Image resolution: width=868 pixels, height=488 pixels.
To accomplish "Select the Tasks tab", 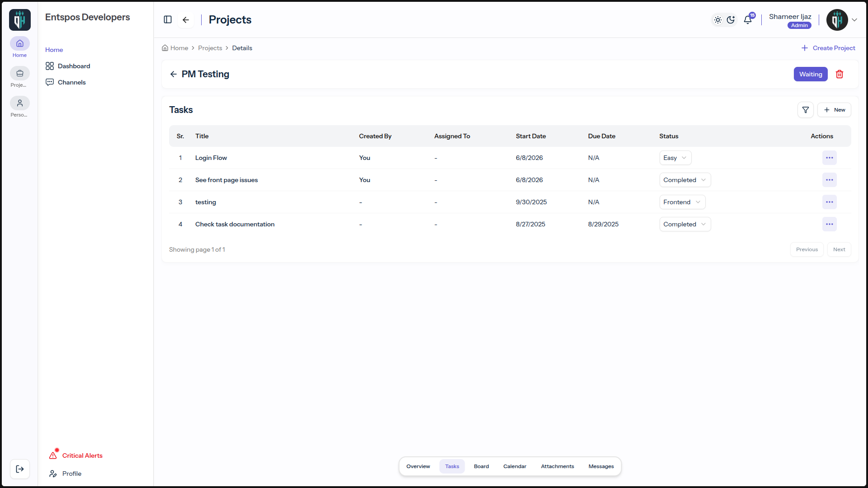I will click(x=452, y=466).
